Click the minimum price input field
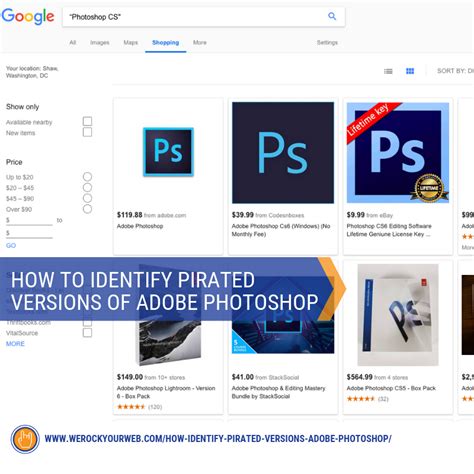474x474 pixels. [x=29, y=221]
